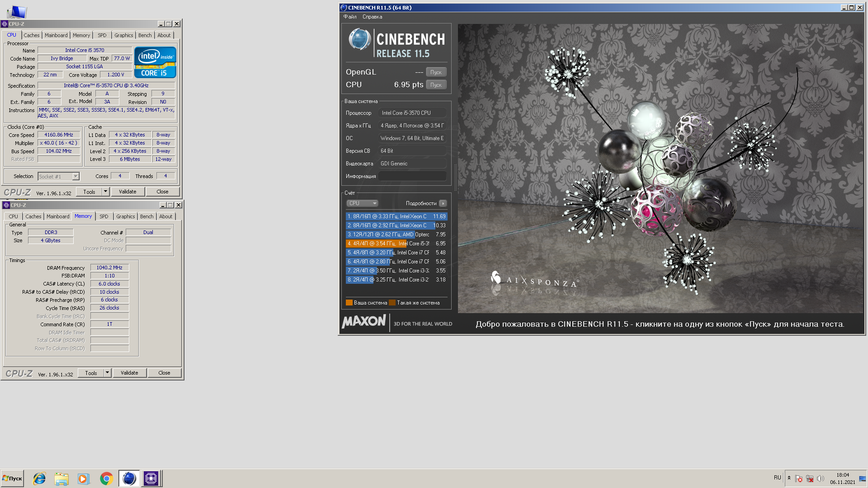This screenshot has width=868, height=488.
Task: Select ranking row 6 Core i7 5.06
Action: coord(396,262)
